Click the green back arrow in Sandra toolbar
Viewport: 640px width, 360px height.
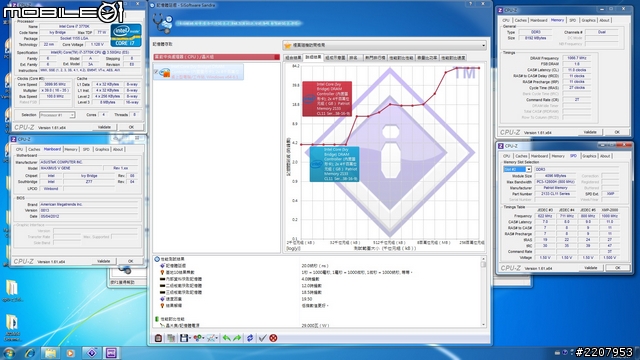click(227, 338)
